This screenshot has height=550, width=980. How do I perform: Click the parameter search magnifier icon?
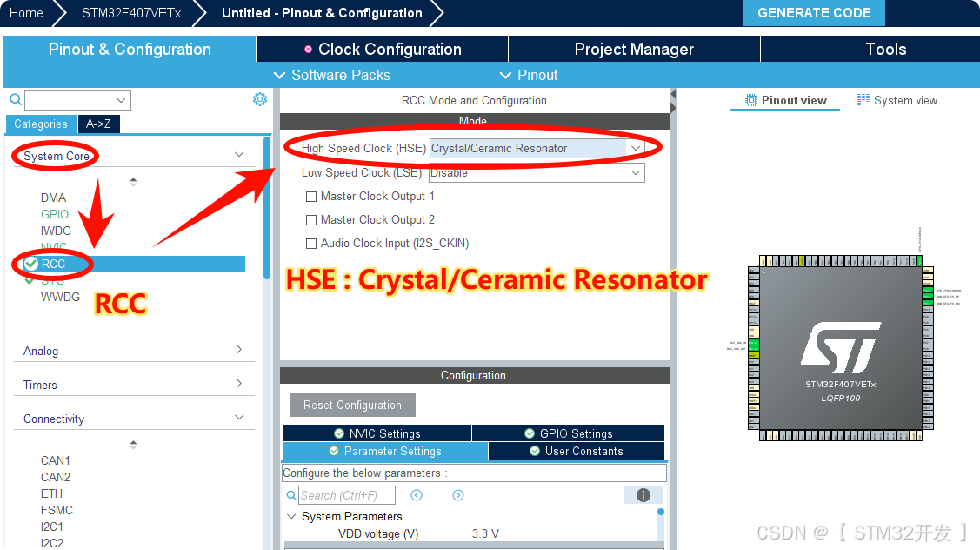[291, 495]
